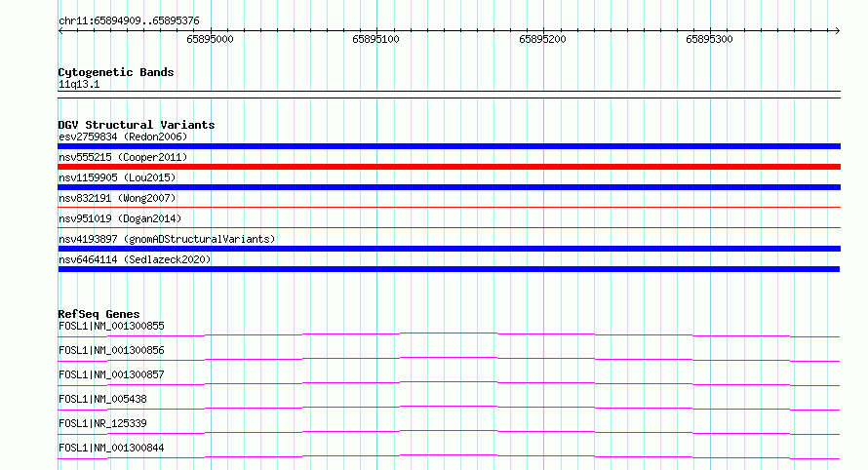The image size is (868, 470).
Task: Click the ruler's right arrowhead
Action: click(x=838, y=31)
